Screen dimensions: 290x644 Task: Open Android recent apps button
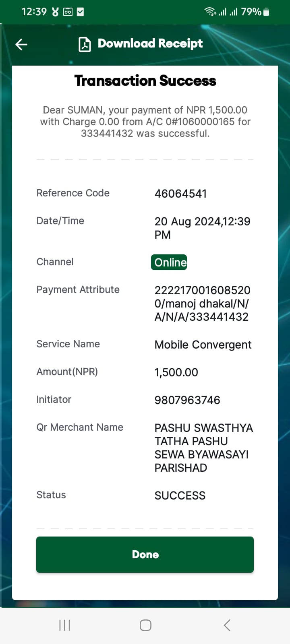point(64,625)
